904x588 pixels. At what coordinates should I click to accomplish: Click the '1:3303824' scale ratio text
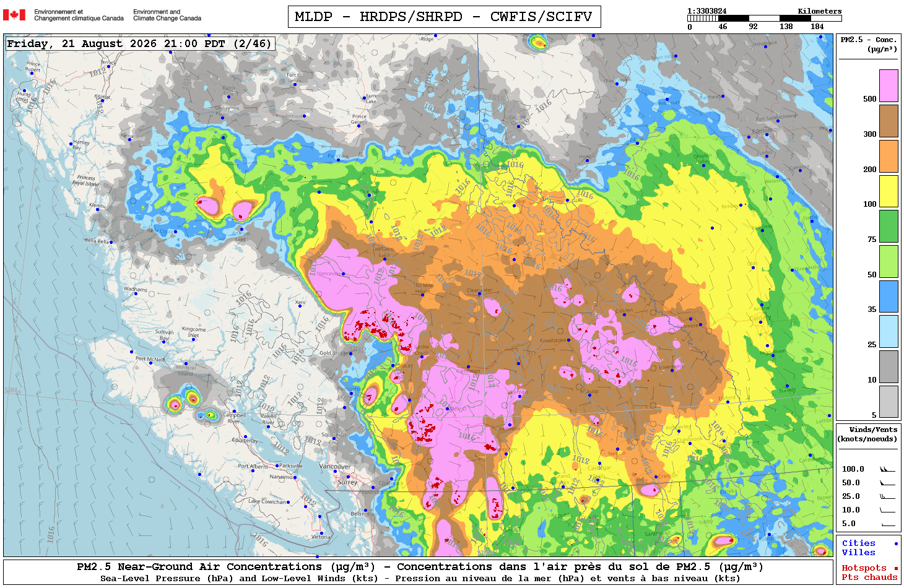(x=706, y=11)
